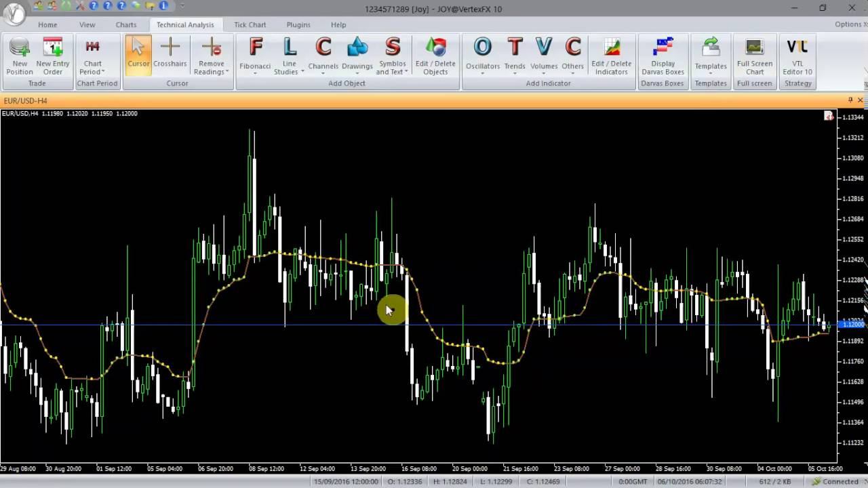Expand the Line Studies menu

290,56
